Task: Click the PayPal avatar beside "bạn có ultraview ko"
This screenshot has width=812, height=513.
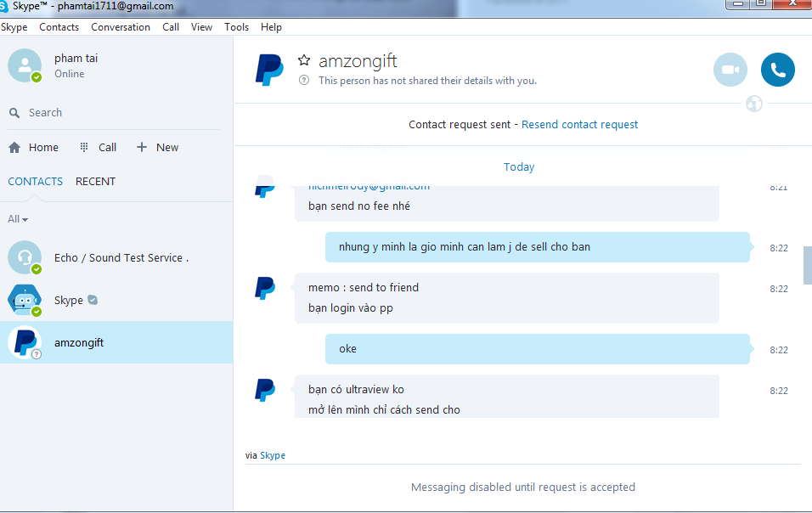Action: pos(265,390)
